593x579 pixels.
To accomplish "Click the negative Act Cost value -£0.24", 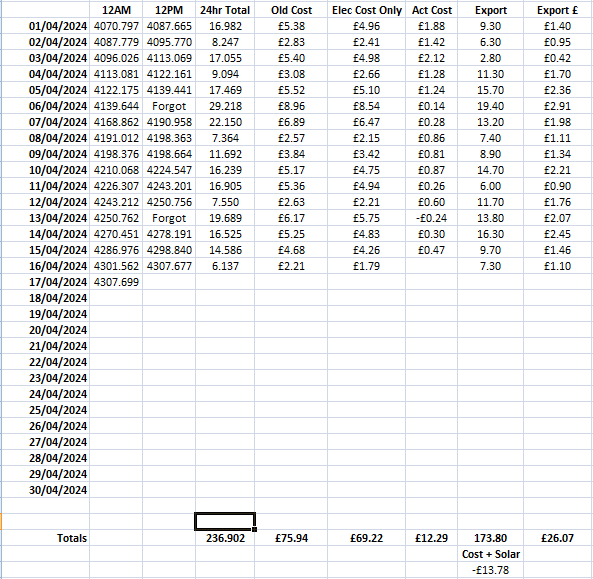I will pyautogui.click(x=432, y=218).
